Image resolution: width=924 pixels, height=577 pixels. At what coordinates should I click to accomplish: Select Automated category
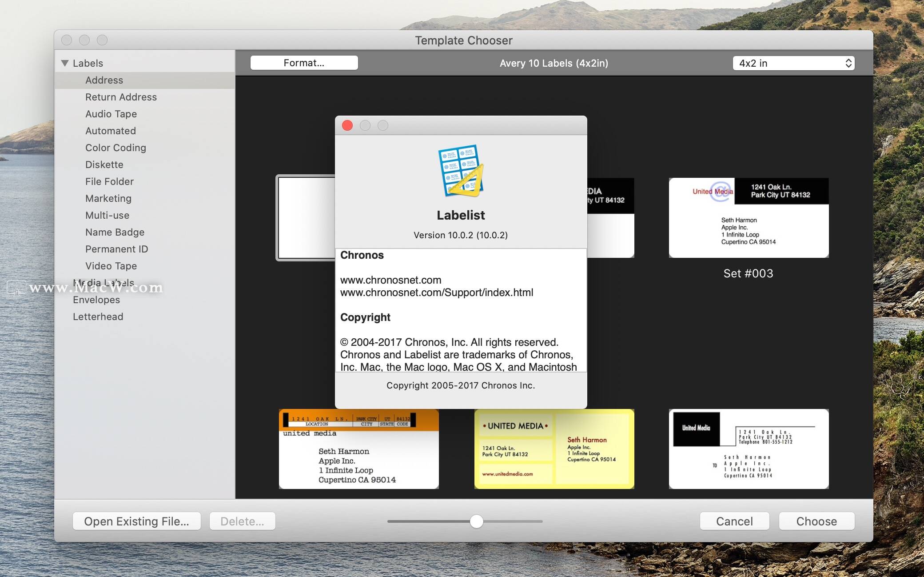click(x=111, y=131)
